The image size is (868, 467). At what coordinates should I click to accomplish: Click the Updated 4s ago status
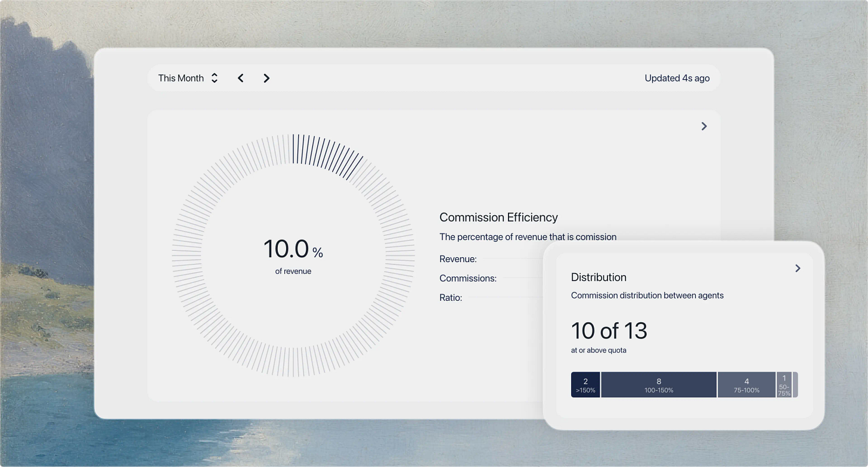point(677,78)
